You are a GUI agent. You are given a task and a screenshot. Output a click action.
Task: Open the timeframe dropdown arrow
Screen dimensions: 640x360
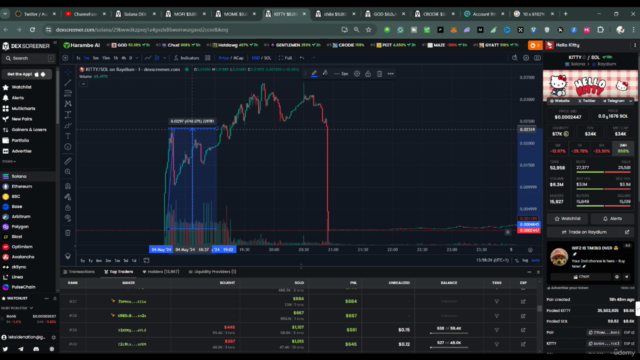pos(137,58)
